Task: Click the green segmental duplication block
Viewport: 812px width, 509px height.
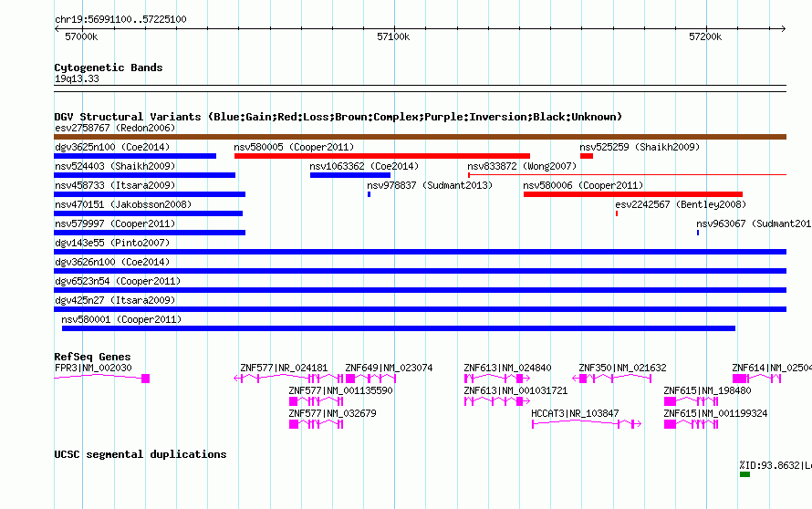Action: (744, 474)
